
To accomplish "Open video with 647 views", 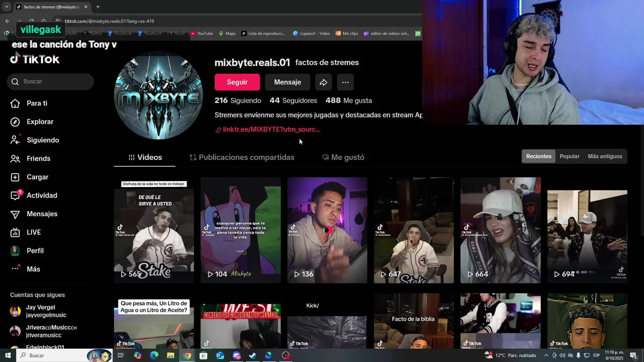I will click(x=414, y=230).
